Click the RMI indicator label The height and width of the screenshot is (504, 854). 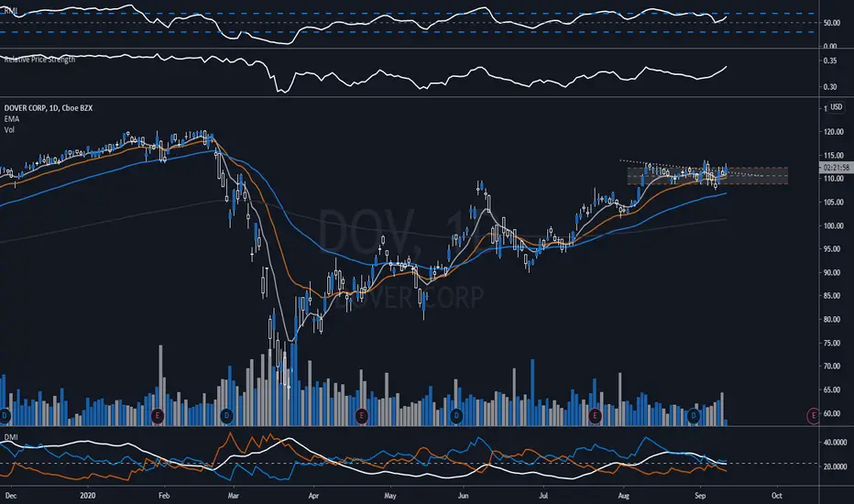pos(10,10)
